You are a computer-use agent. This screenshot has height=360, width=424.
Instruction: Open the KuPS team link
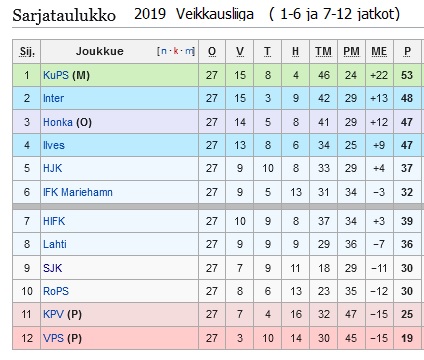pyautogui.click(x=56, y=75)
